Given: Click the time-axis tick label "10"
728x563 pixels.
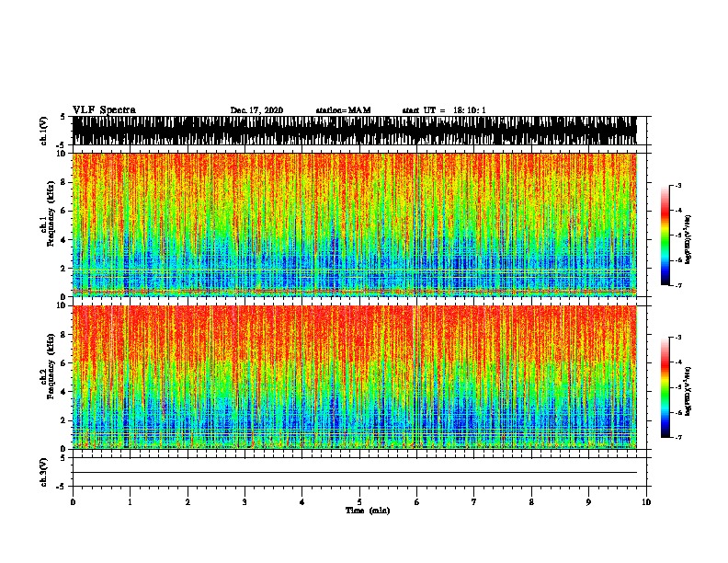Looking at the screenshot, I should point(646,502).
